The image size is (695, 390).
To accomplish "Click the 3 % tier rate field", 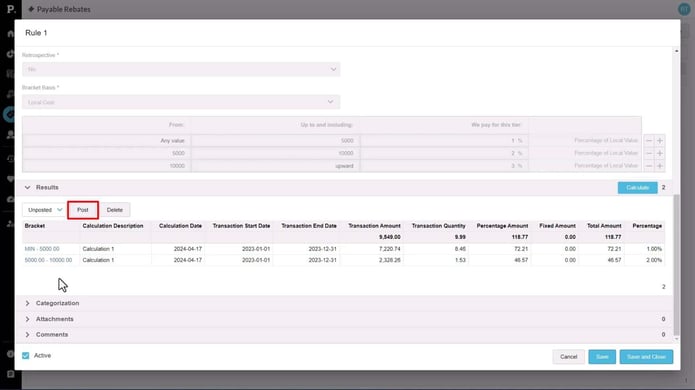I will click(x=444, y=166).
